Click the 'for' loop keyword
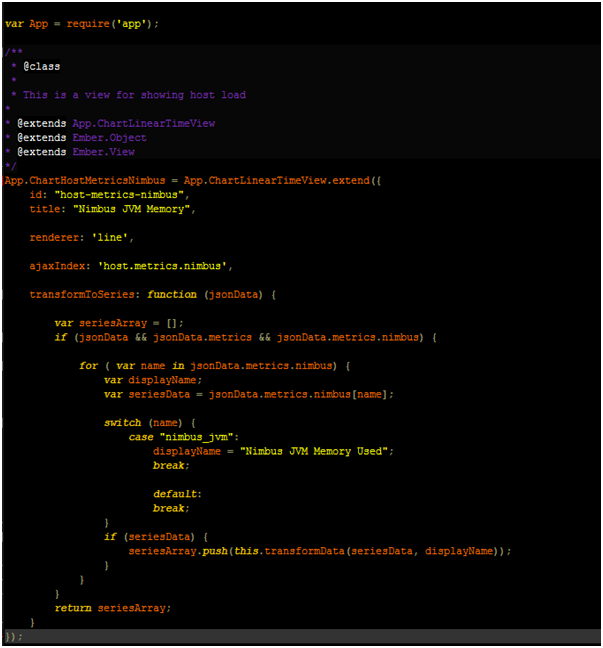This screenshot has height=648, width=603. tap(89, 366)
